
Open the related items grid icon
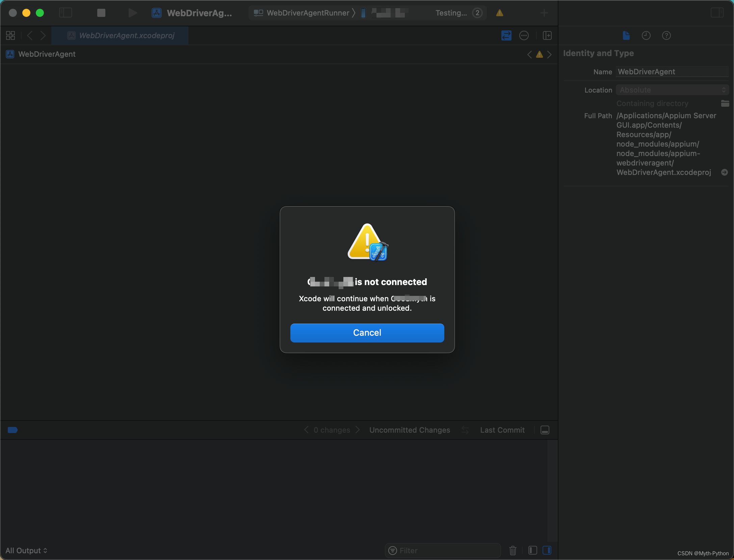tap(10, 35)
